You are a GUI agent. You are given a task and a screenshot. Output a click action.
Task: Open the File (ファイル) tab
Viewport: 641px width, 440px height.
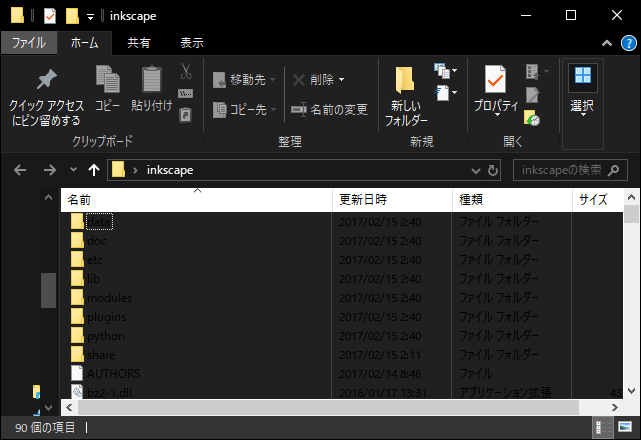(x=29, y=43)
